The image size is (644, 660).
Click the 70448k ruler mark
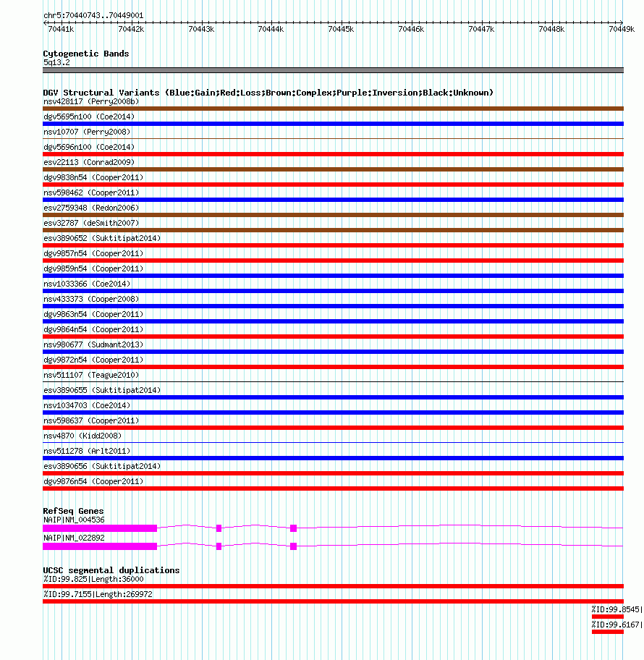pyautogui.click(x=551, y=29)
